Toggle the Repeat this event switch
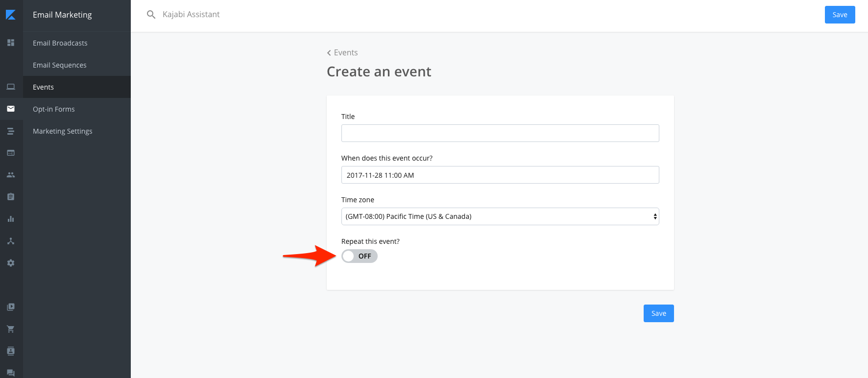Screen dimensions: 868x378 click(359, 256)
